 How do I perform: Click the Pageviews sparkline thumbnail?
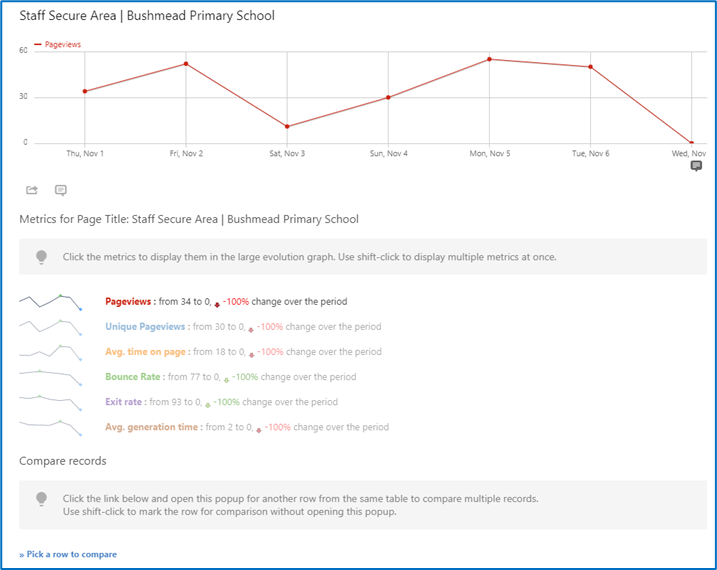(51, 302)
